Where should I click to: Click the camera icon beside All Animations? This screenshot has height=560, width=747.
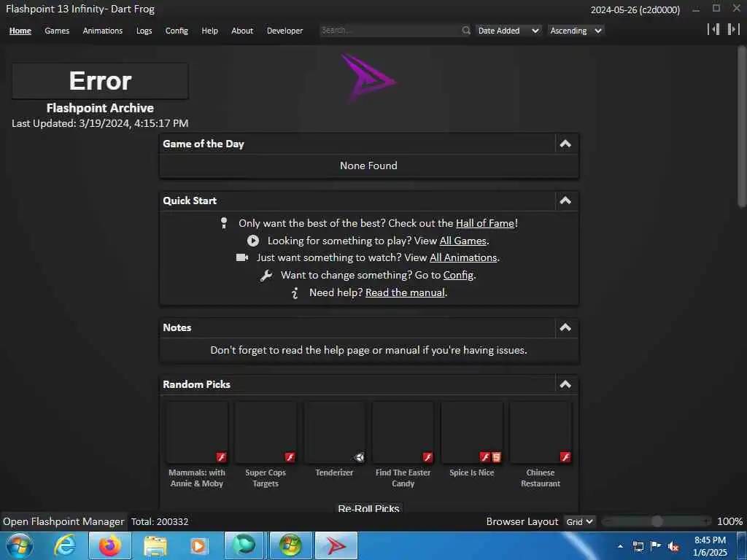click(x=242, y=257)
